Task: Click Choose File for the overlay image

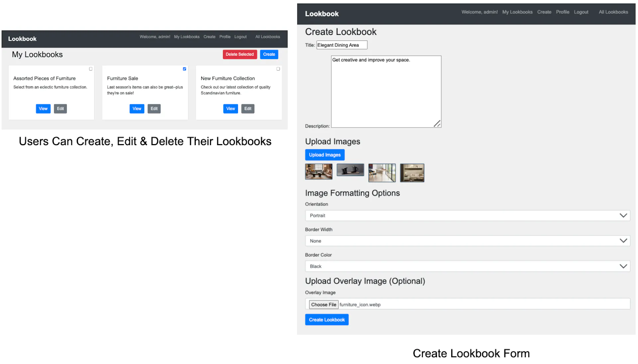Action: tap(324, 305)
